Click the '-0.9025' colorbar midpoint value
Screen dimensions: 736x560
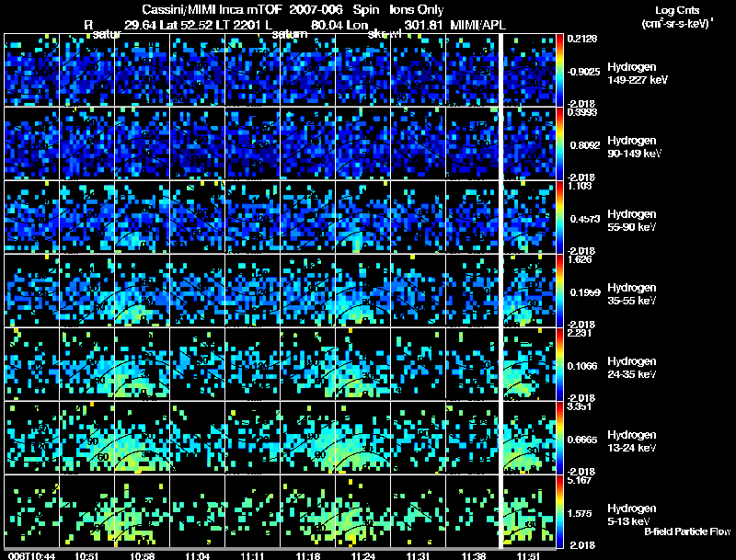pos(583,72)
